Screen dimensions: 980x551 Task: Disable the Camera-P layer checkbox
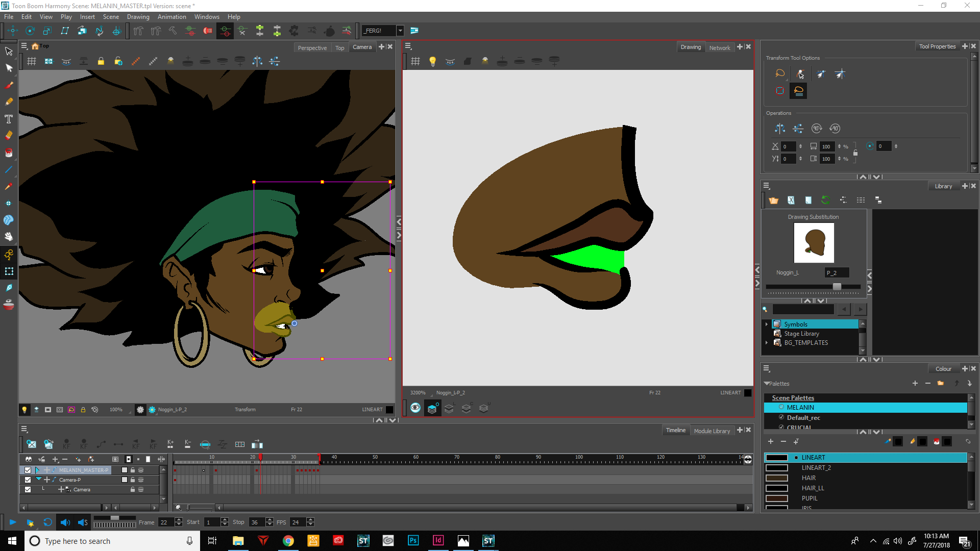click(x=28, y=480)
